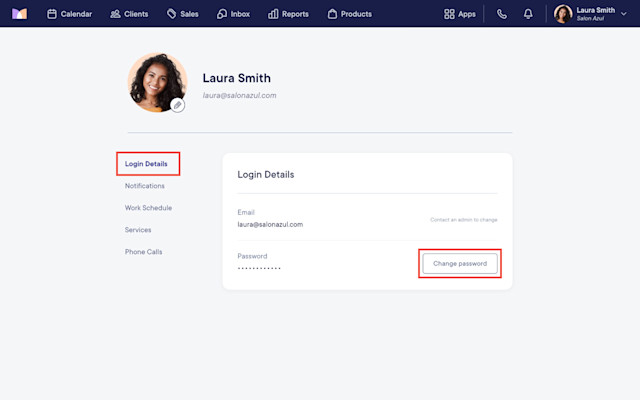
Task: Open the Products bag icon
Action: click(x=332, y=14)
